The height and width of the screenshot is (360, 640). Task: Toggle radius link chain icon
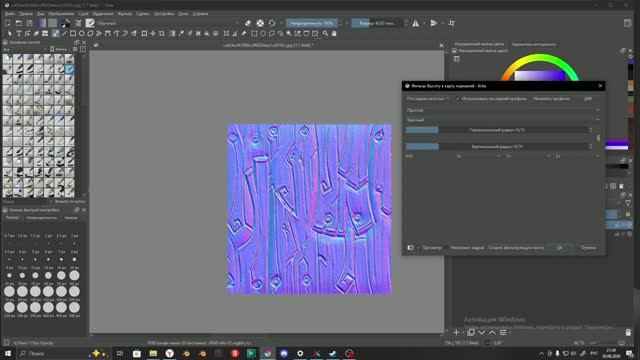598,138
